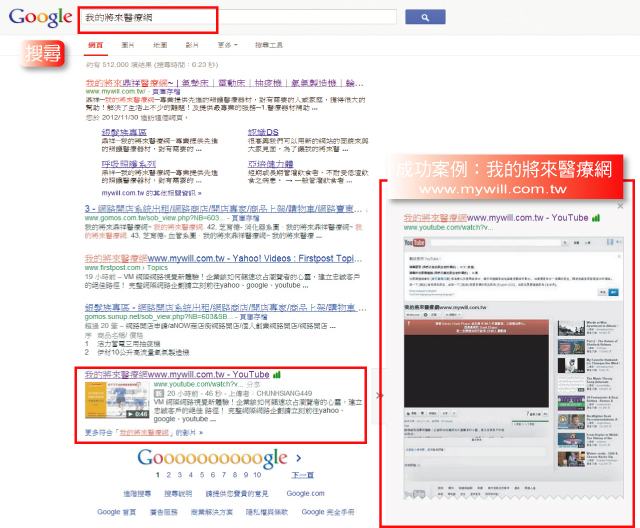Click the Google logo at top left

(40, 18)
